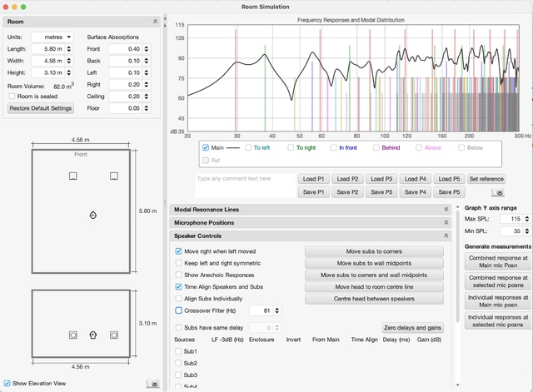Adjust the Width stepper arrows

(69, 61)
